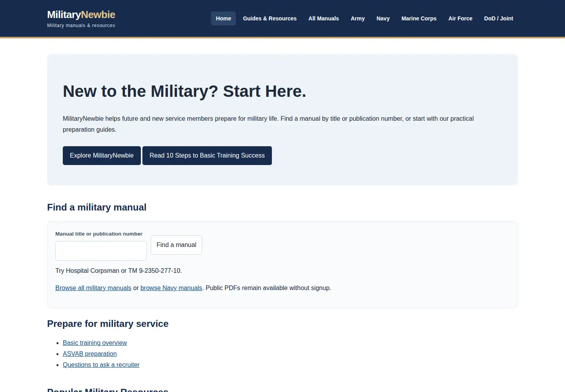Image resolution: width=565 pixels, height=392 pixels.
Task: Open Guides & Resources in the navigation
Action: coord(270,18)
